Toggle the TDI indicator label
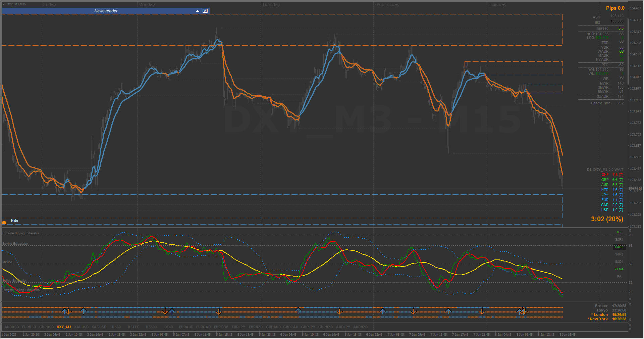 [619, 232]
